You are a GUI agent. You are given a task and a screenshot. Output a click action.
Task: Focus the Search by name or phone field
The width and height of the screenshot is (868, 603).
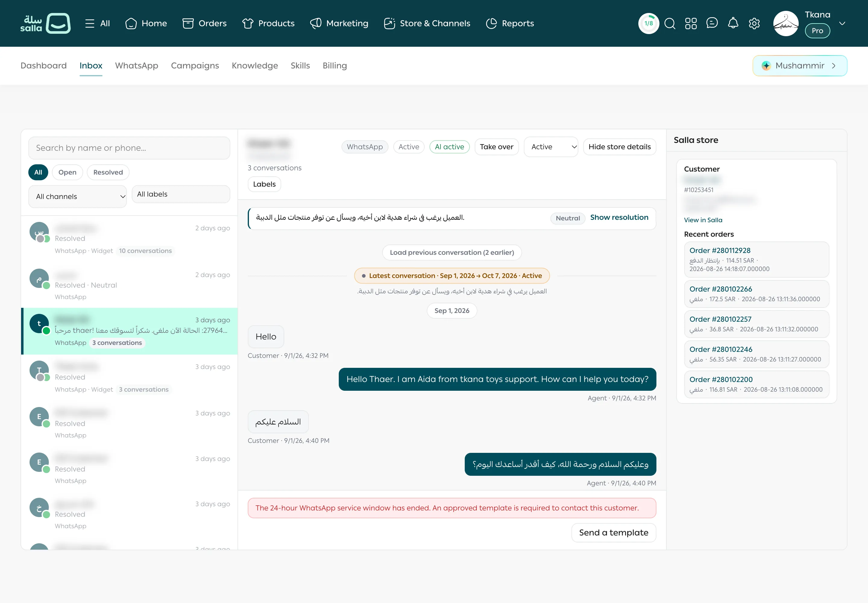pyautogui.click(x=129, y=148)
